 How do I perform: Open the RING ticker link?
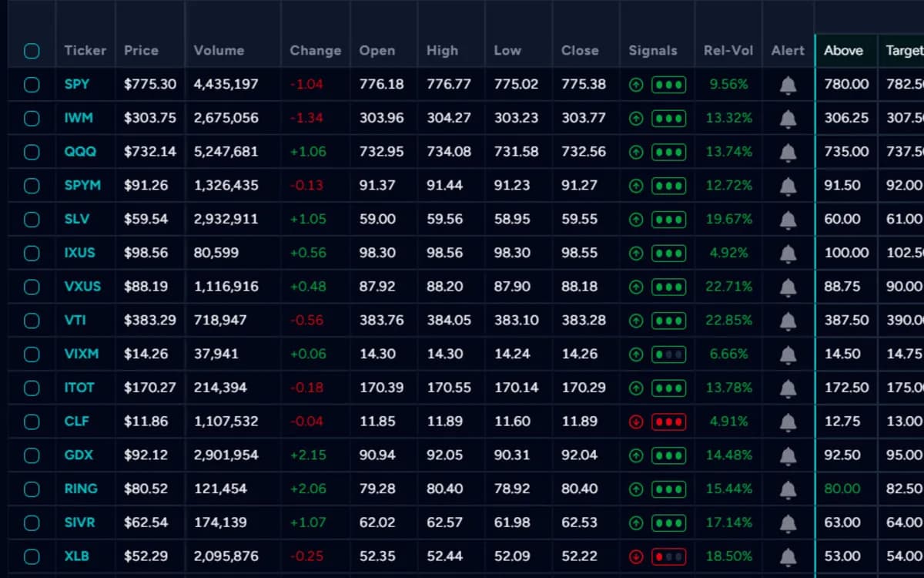(81, 489)
